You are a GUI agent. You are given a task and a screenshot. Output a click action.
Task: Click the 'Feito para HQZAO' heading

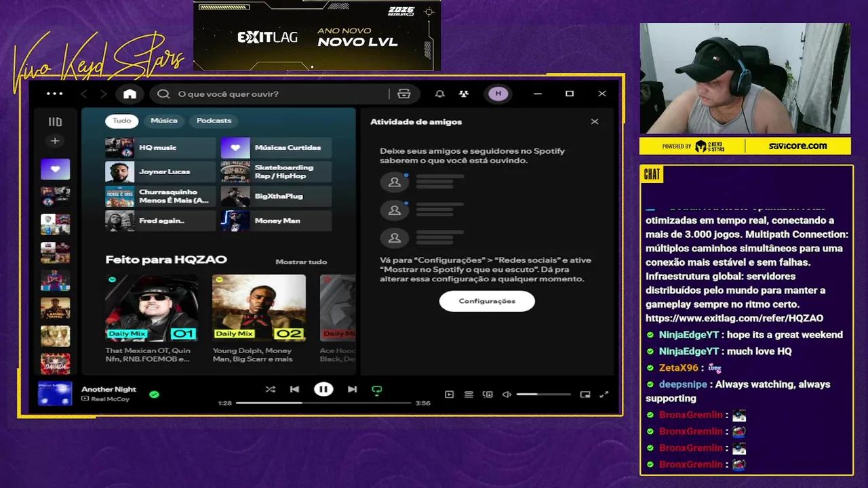coord(166,260)
